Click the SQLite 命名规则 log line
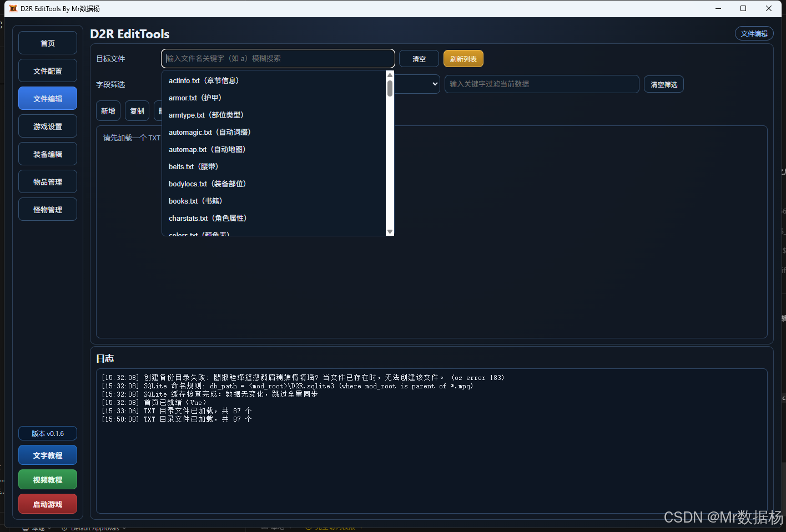The image size is (786, 532). 288,386
